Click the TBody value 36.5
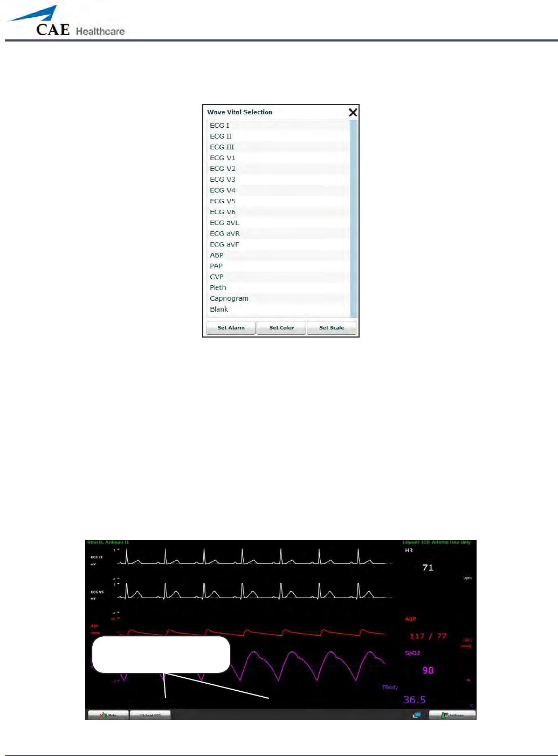Image resolution: width=558 pixels, height=756 pixels. [415, 700]
